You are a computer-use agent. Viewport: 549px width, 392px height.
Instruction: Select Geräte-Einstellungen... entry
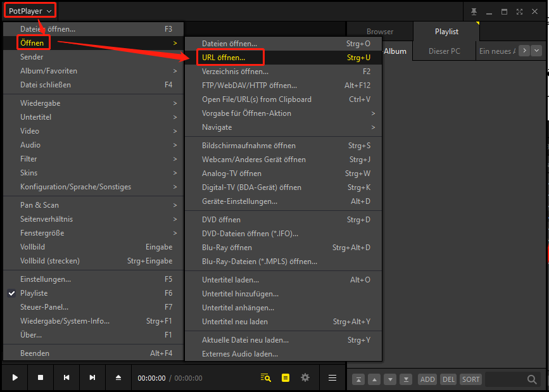[x=283, y=202]
